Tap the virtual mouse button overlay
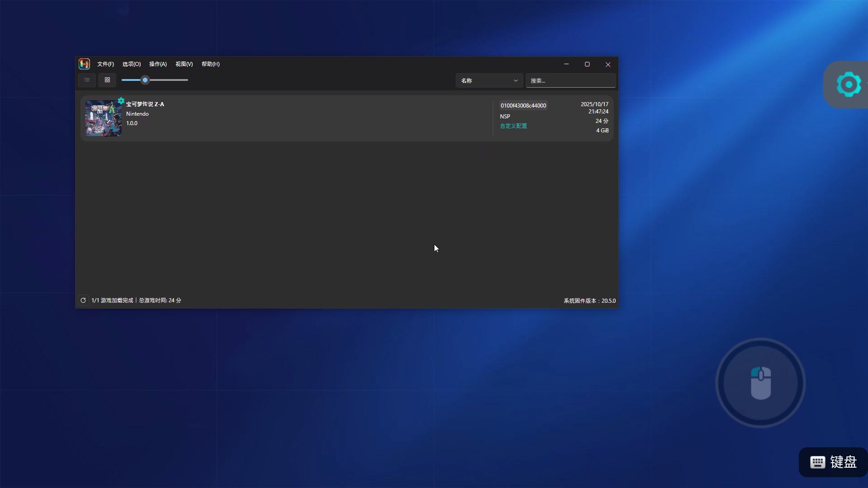 760,383
